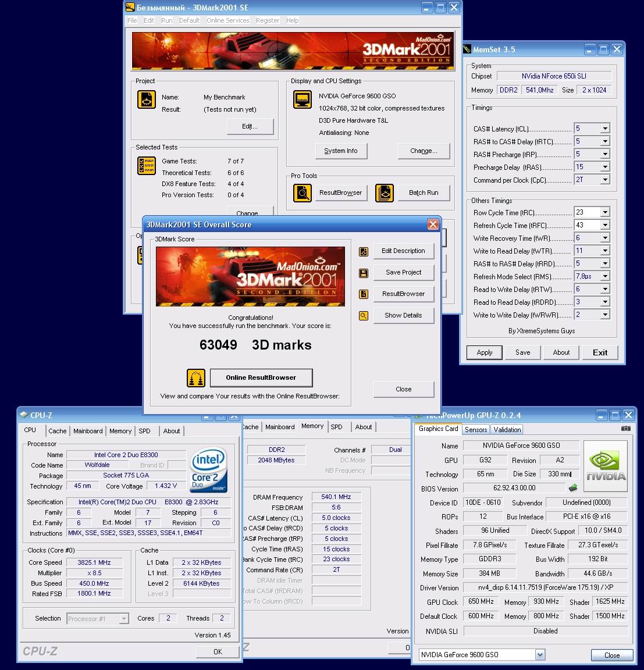
Task: Click the 3DMark2001 banner image in score dialog
Action: 250,276
